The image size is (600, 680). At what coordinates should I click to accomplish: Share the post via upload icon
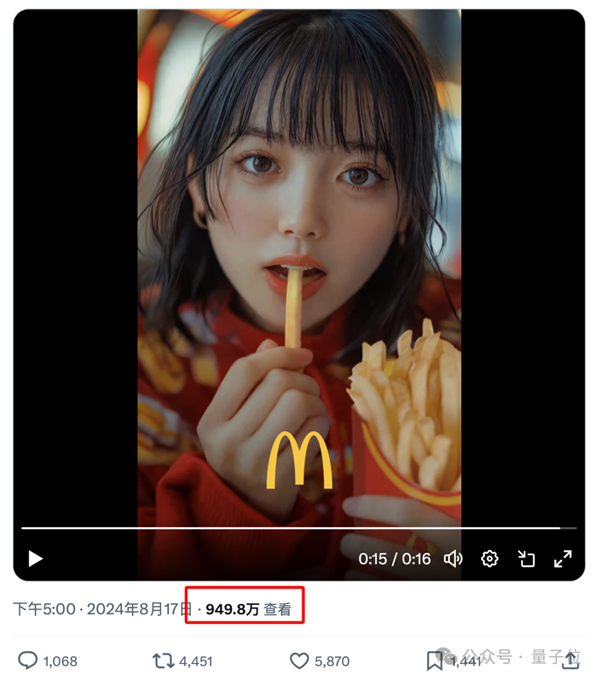[x=571, y=660]
